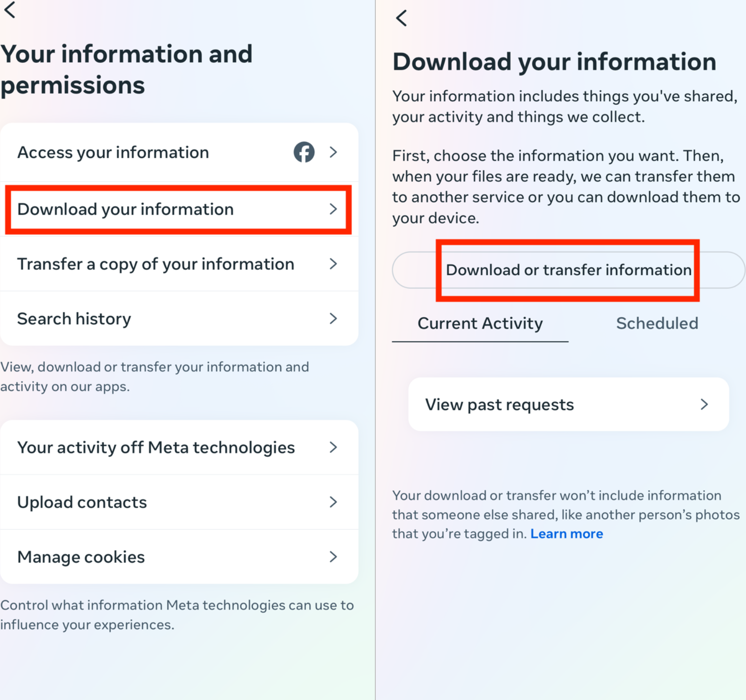Open Transfer a copy of your information
The image size is (746, 700).
pos(156,264)
